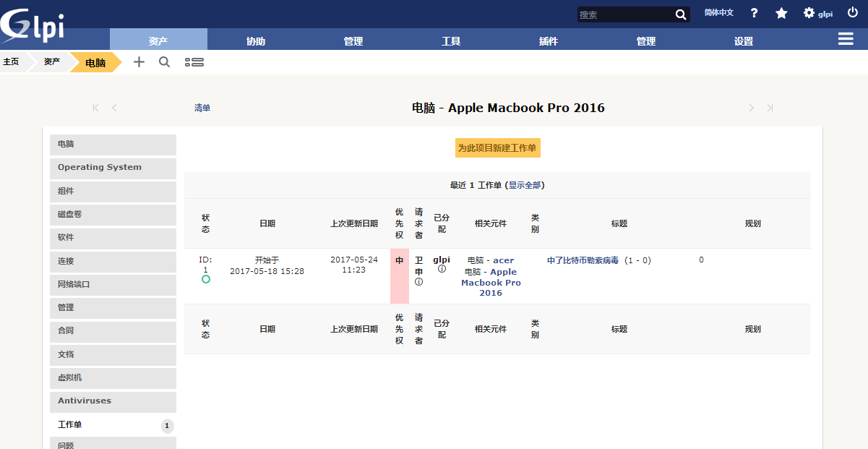Click the GLPI logo
The width and height of the screenshot is (868, 449).
pyautogui.click(x=33, y=26)
